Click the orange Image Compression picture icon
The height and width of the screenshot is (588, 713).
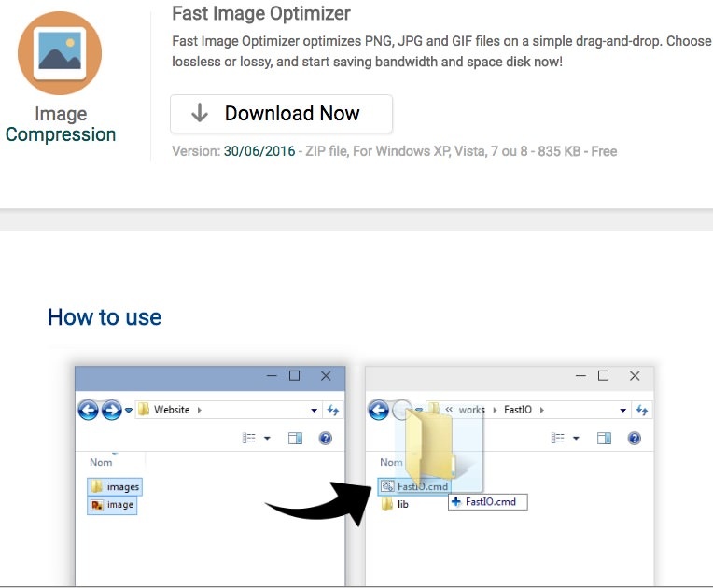click(x=60, y=53)
